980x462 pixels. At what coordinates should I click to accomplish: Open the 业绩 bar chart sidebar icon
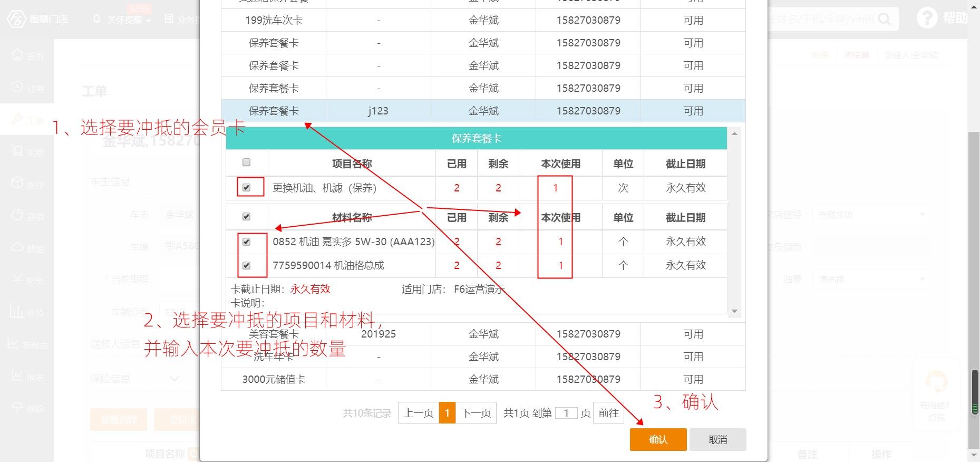(17, 312)
